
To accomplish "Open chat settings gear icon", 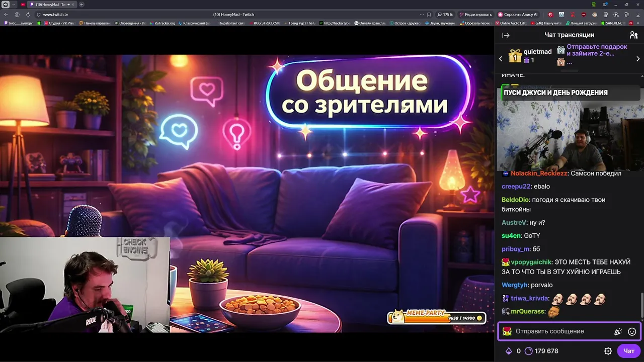I will tap(608, 351).
